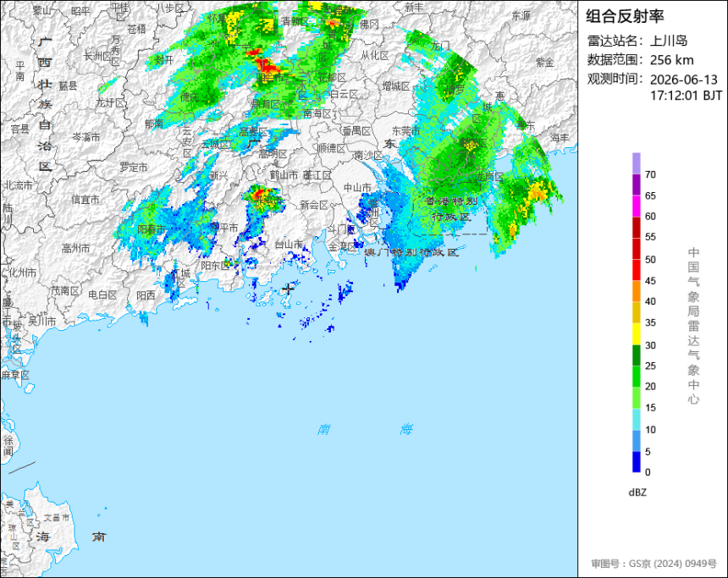Click the 电白区 map label
The height and width of the screenshot is (578, 728).
(102, 295)
